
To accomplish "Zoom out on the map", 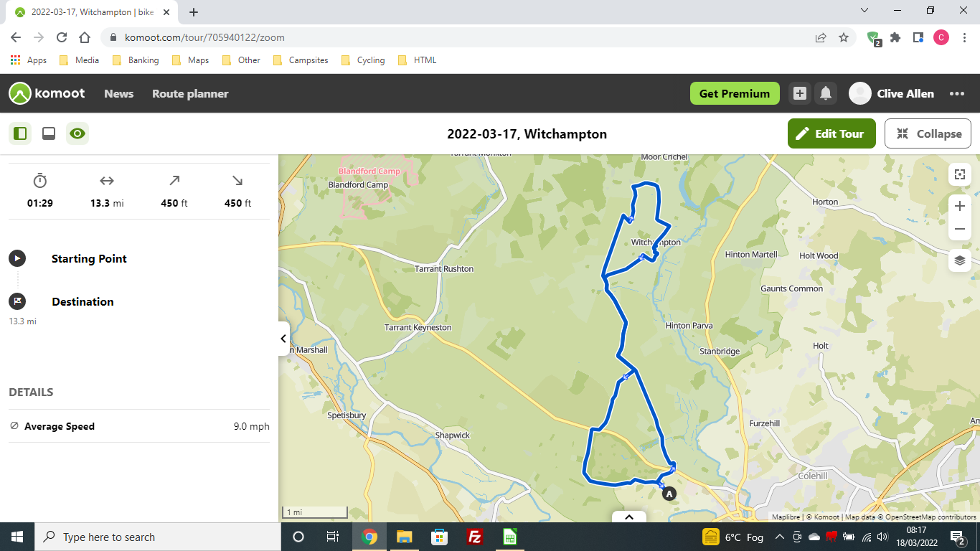I will click(960, 229).
